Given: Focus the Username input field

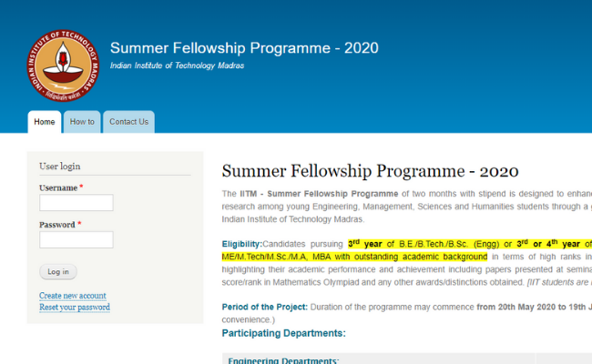Looking at the screenshot, I should click(x=77, y=203).
